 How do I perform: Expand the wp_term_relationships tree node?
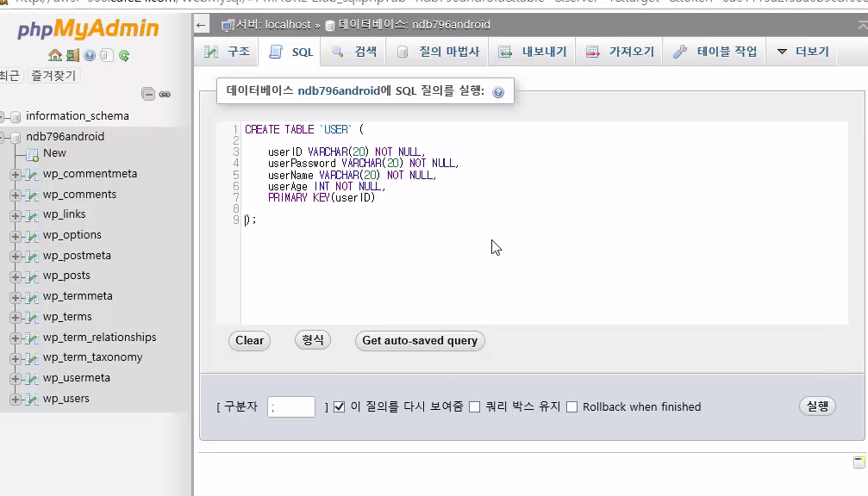point(15,338)
